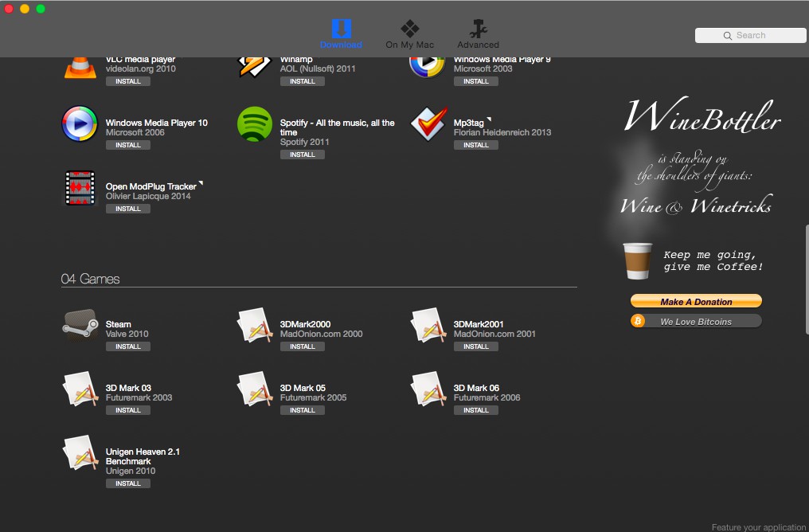Open the Feature your application link

pos(759,527)
